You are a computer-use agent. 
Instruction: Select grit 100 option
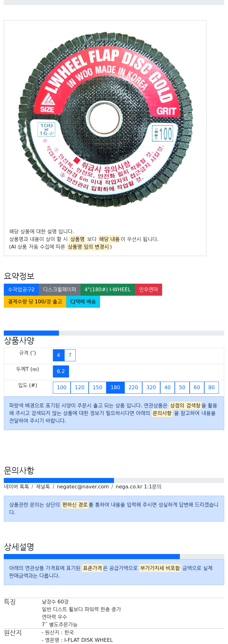pyautogui.click(x=62, y=388)
